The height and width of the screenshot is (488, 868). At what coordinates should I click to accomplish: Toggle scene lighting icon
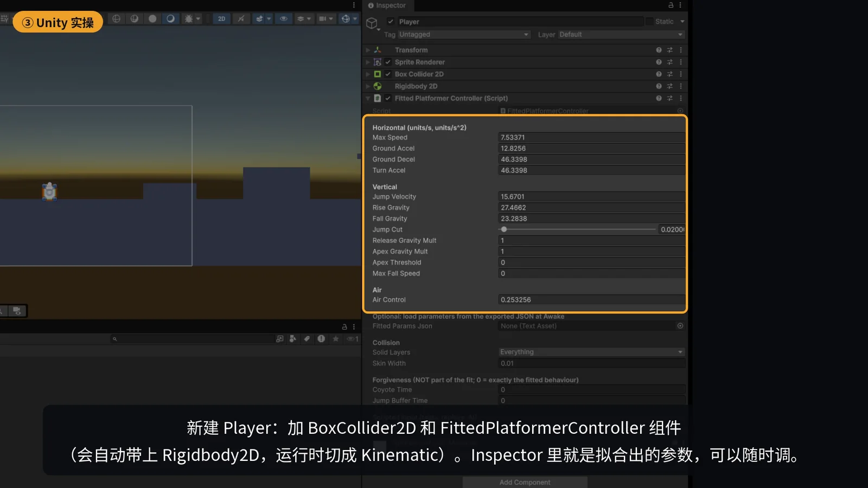[241, 18]
